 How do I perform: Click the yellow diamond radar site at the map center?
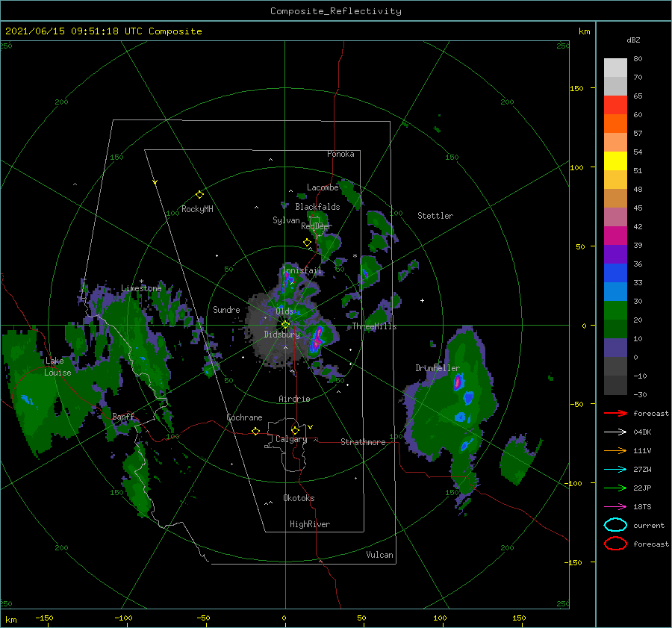pyautogui.click(x=285, y=325)
